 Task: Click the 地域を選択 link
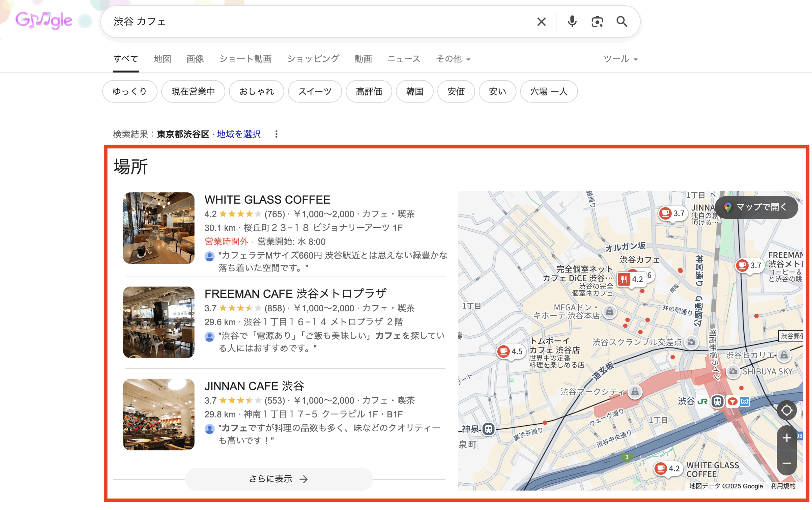click(x=239, y=134)
